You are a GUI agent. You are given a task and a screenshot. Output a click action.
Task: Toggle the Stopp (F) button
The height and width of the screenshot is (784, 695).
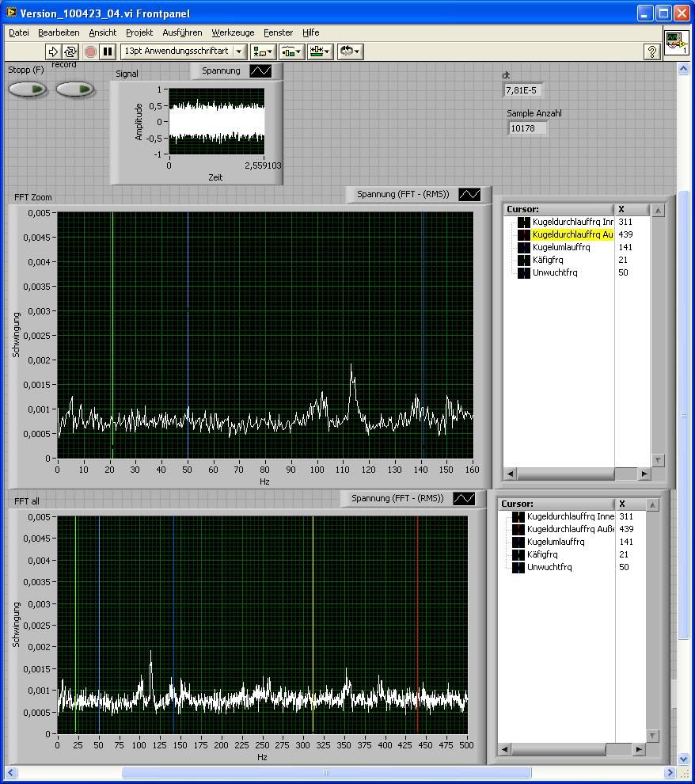[28, 89]
